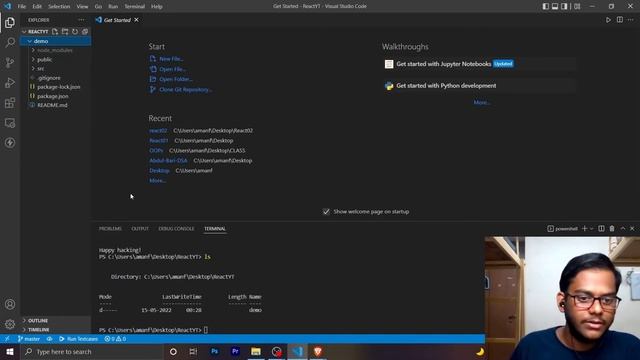640x360 pixels.
Task: Open editor more actions ellipsis
Action: point(631,20)
